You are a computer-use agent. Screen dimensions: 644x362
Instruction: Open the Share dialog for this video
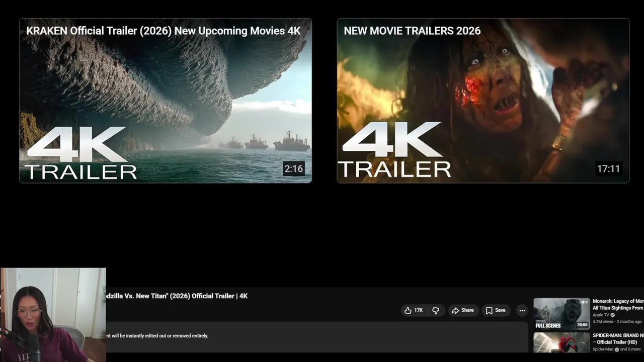click(462, 310)
